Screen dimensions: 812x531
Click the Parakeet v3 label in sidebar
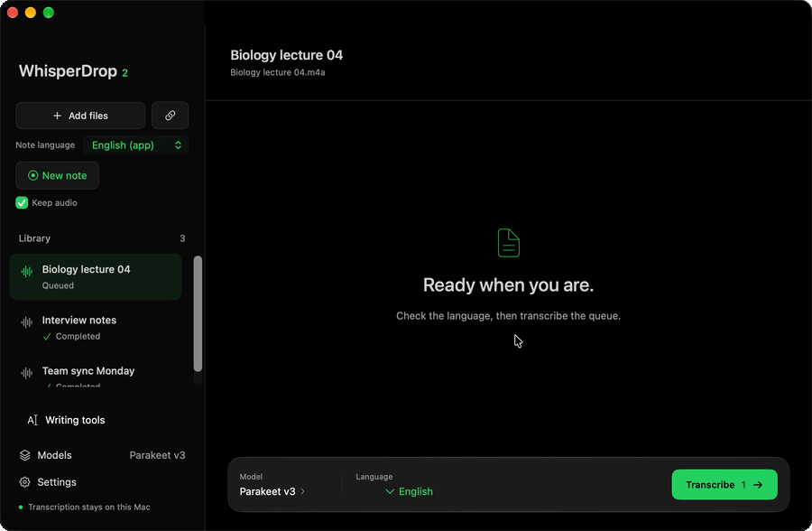coord(157,455)
